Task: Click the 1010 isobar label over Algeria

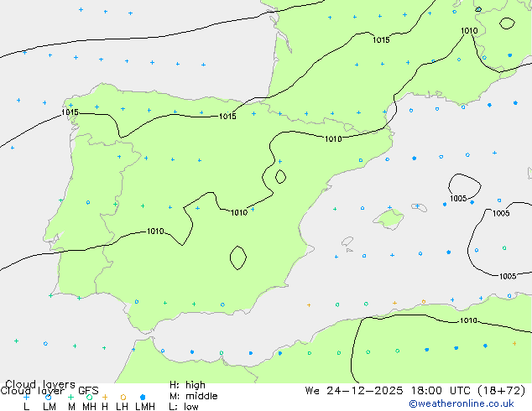Action: (x=468, y=320)
